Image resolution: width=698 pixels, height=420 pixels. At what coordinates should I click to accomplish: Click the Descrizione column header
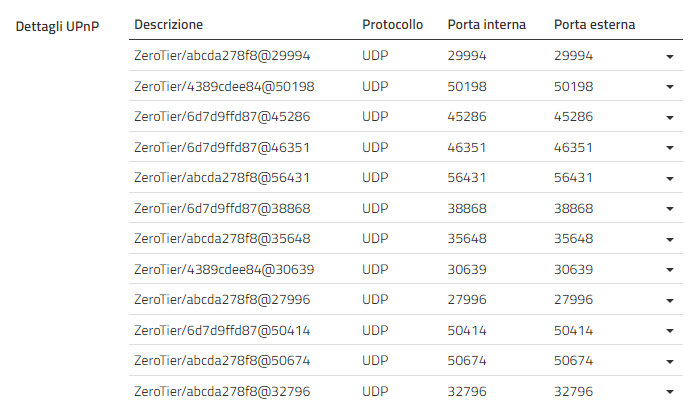pyautogui.click(x=168, y=24)
